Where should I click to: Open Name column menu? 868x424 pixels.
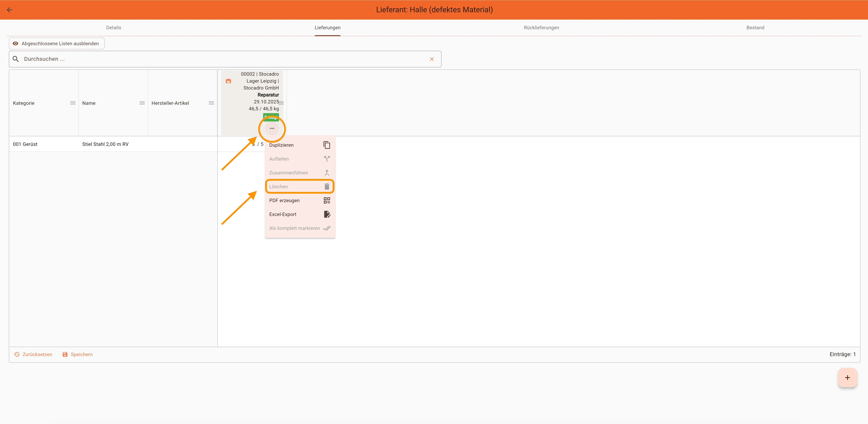(x=142, y=103)
